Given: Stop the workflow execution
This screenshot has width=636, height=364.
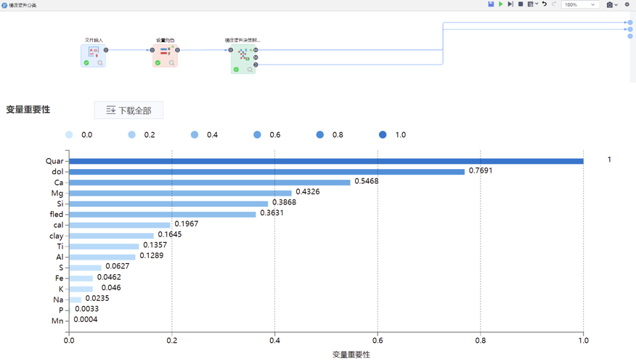Looking at the screenshot, I should pos(521,4).
